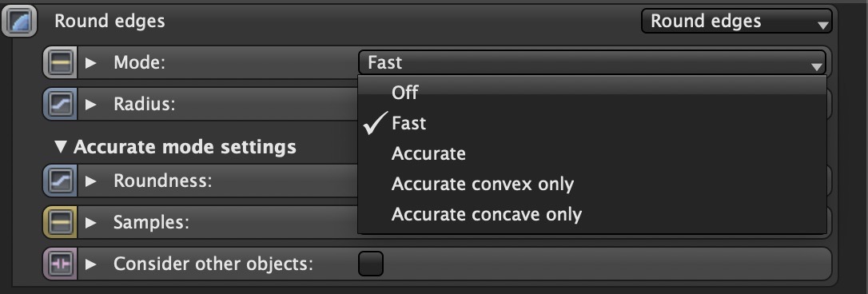Viewport: 868px width, 294px height.
Task: Expand the Roundness parameter triangle
Action: pos(91,181)
